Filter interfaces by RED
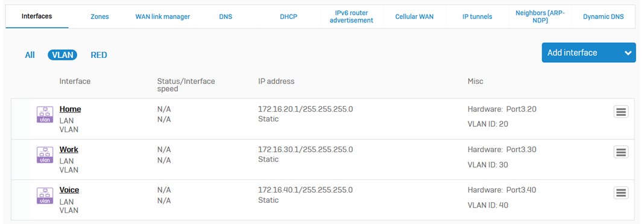The image size is (644, 224). click(99, 55)
